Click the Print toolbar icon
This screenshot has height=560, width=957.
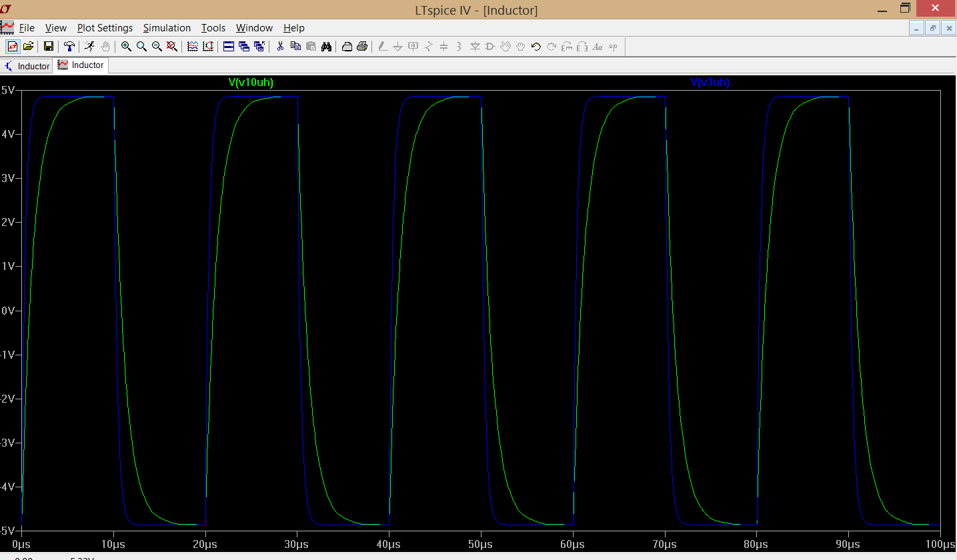[x=362, y=46]
